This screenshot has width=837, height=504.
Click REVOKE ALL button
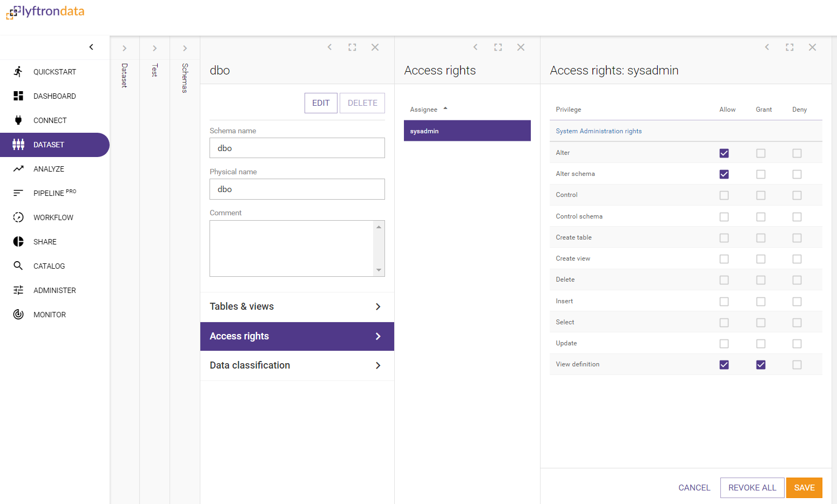(752, 488)
